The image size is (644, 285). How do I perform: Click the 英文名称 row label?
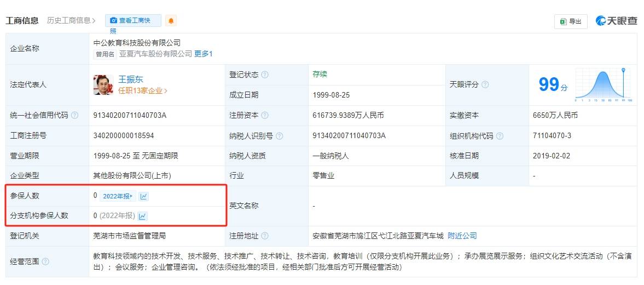point(244,206)
